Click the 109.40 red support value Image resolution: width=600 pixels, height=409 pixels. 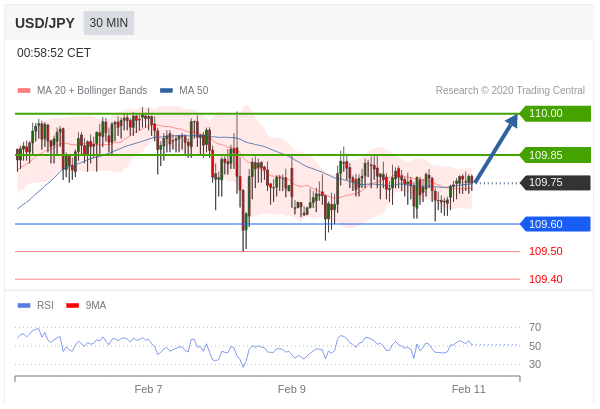click(546, 279)
